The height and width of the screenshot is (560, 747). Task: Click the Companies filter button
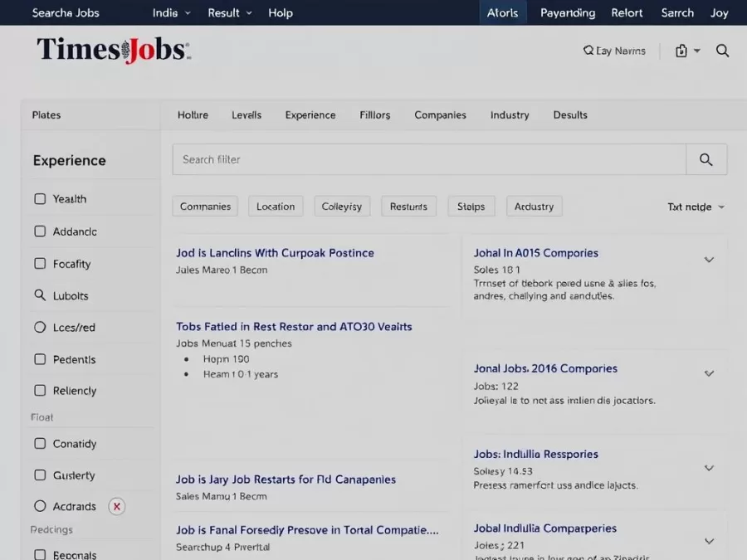205,206
